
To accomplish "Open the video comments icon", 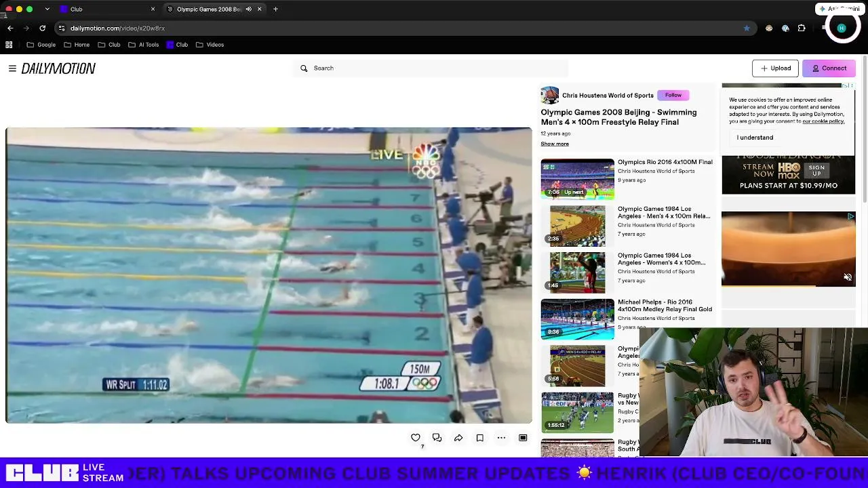I will tap(437, 438).
